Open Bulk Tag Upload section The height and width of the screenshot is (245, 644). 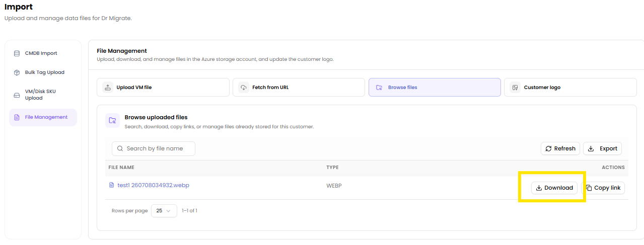pyautogui.click(x=43, y=72)
